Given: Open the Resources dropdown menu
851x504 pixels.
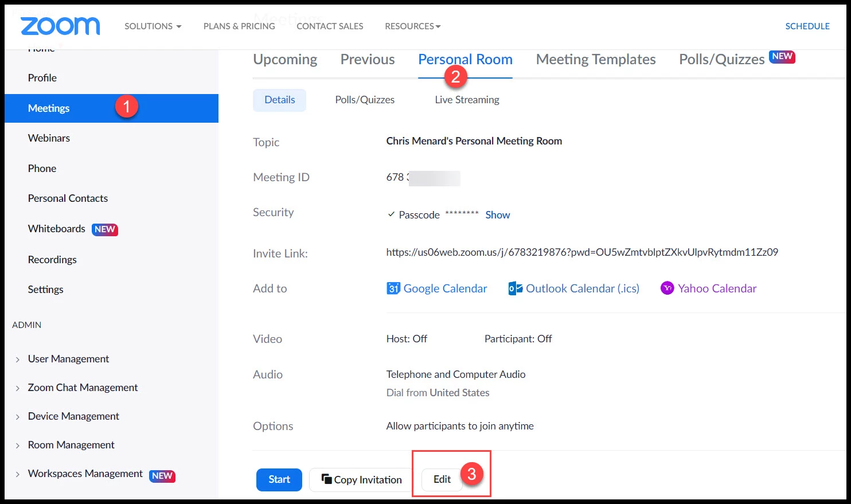Looking at the screenshot, I should (413, 26).
